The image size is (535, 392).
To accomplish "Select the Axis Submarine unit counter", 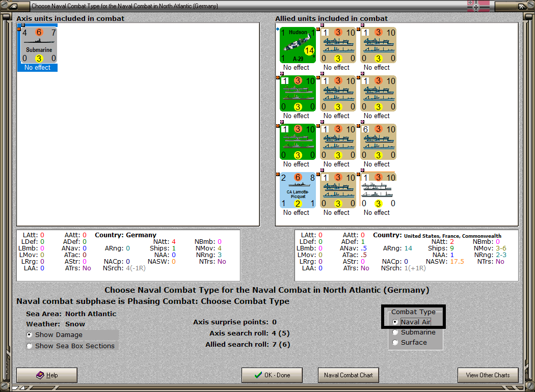I will click(x=39, y=45).
